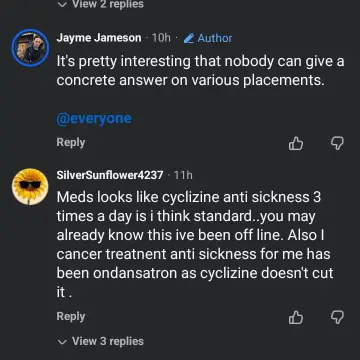Dislike SilverSunflower4237's cyclizine comment

pyautogui.click(x=337, y=317)
